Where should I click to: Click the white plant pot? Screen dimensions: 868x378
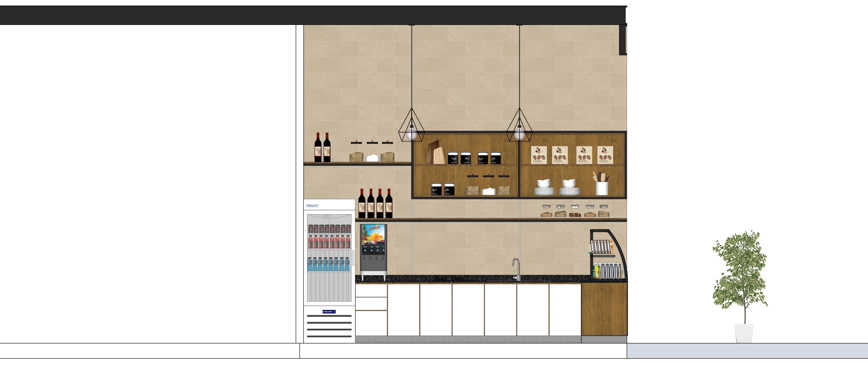pos(744,333)
